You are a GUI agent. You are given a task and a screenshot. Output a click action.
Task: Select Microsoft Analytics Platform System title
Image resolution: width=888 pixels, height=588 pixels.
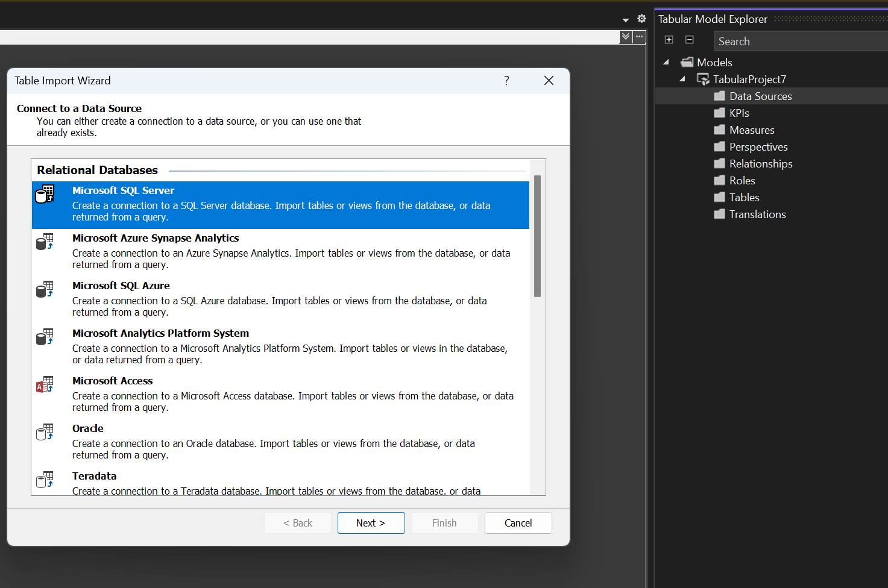160,333
